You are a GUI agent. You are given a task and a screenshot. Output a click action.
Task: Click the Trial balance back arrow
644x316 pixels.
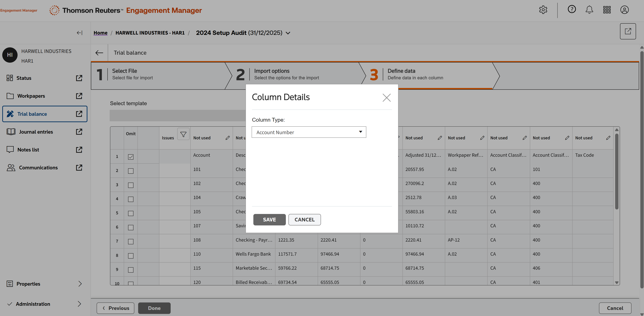click(99, 53)
